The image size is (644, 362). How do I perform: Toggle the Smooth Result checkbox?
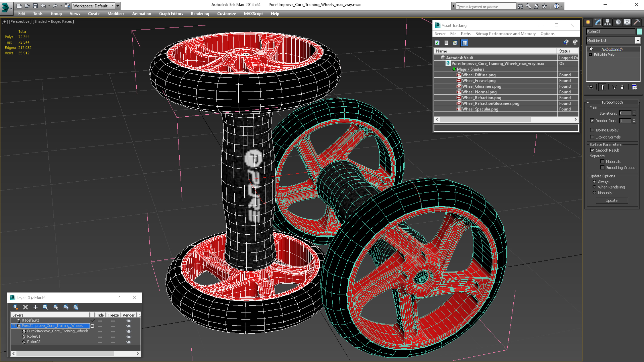pos(592,150)
